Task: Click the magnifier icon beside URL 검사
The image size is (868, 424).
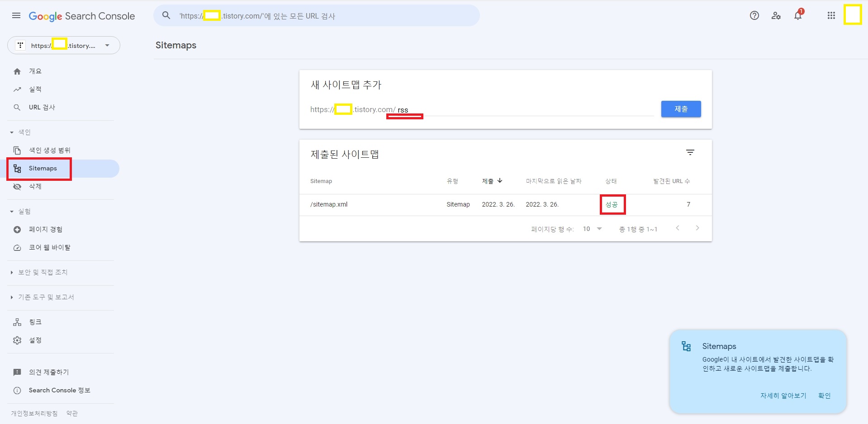Action: (17, 108)
